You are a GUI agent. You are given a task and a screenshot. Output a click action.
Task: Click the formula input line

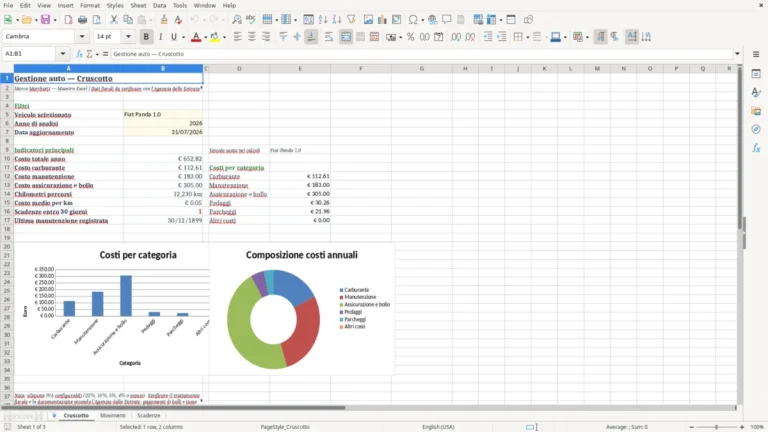(x=422, y=54)
